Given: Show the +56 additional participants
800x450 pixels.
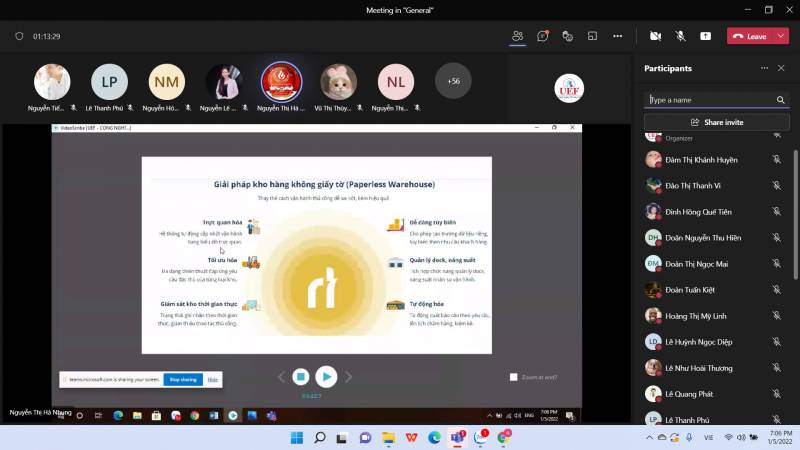Looking at the screenshot, I should [x=453, y=81].
